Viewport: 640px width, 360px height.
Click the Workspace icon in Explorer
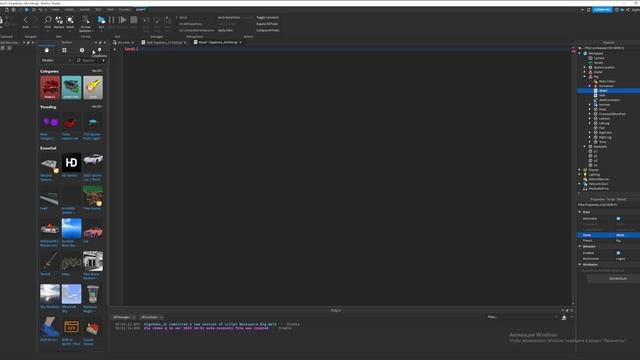click(585, 53)
